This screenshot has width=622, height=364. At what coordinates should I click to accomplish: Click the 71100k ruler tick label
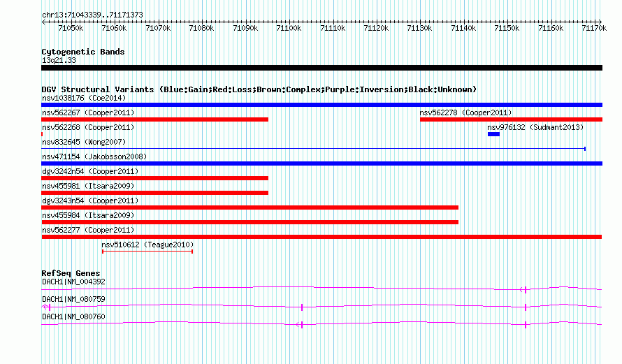click(289, 28)
